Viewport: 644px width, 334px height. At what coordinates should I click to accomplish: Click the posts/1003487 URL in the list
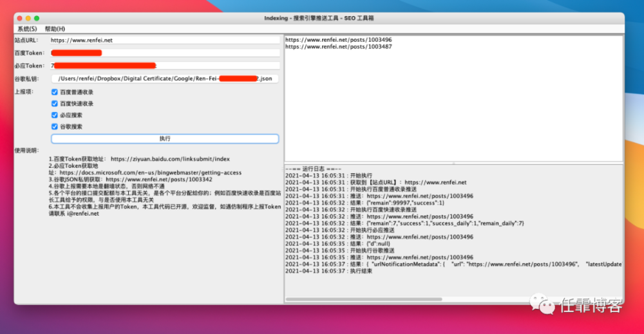point(339,47)
